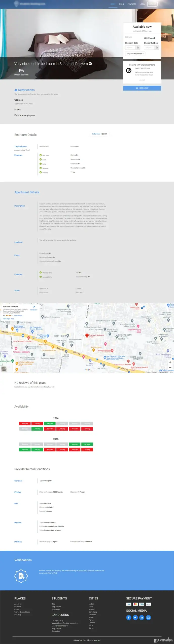Open the 'About us' footer link

click(x=18, y=604)
